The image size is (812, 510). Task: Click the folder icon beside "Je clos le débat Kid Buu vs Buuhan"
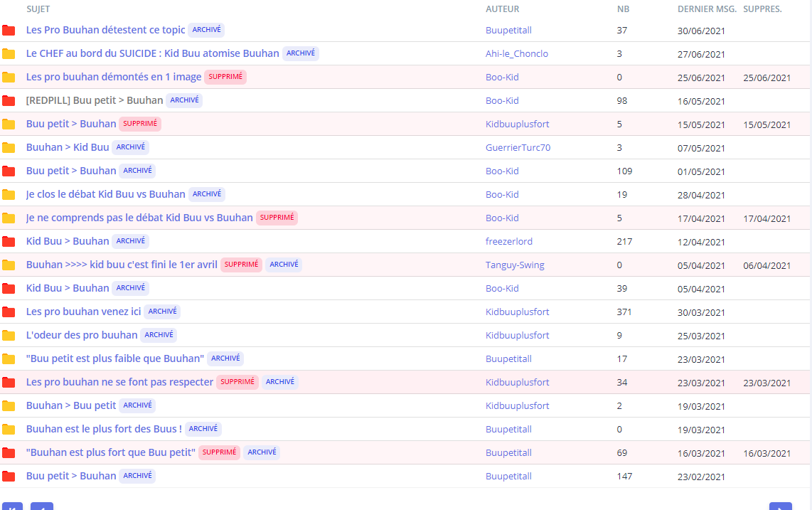[9, 194]
